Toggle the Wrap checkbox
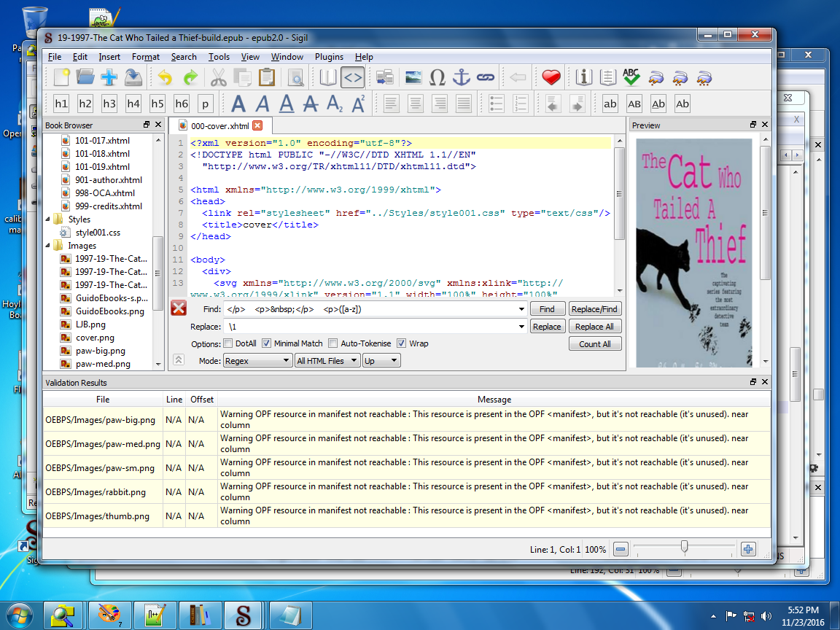The image size is (840, 630). point(402,343)
